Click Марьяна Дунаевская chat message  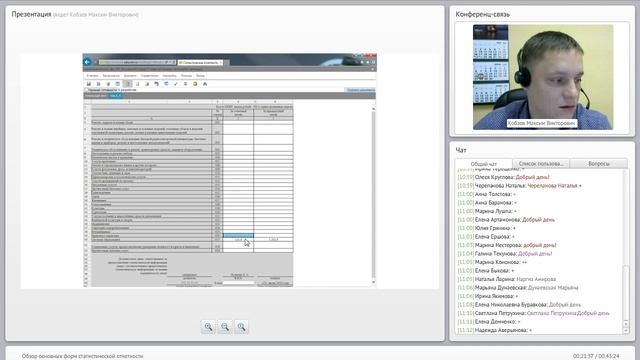pyautogui.click(x=518, y=288)
